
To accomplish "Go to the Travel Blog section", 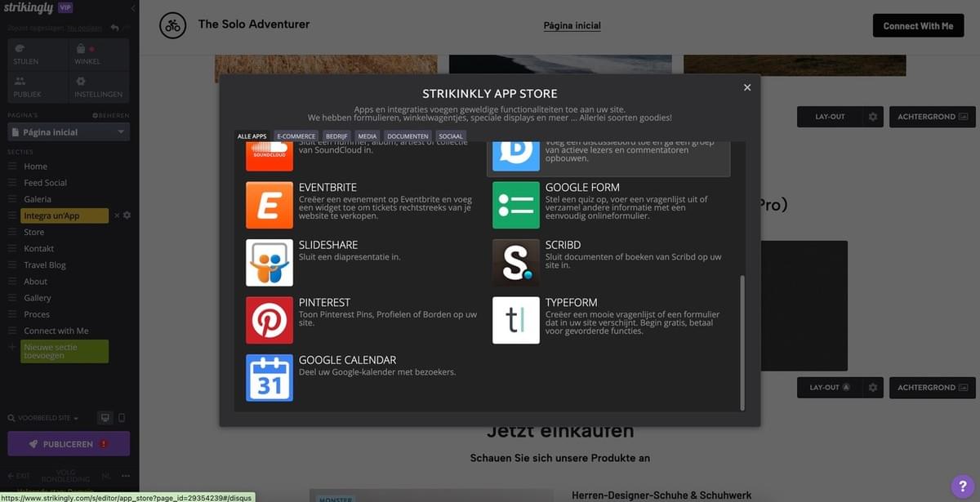I will point(45,265).
